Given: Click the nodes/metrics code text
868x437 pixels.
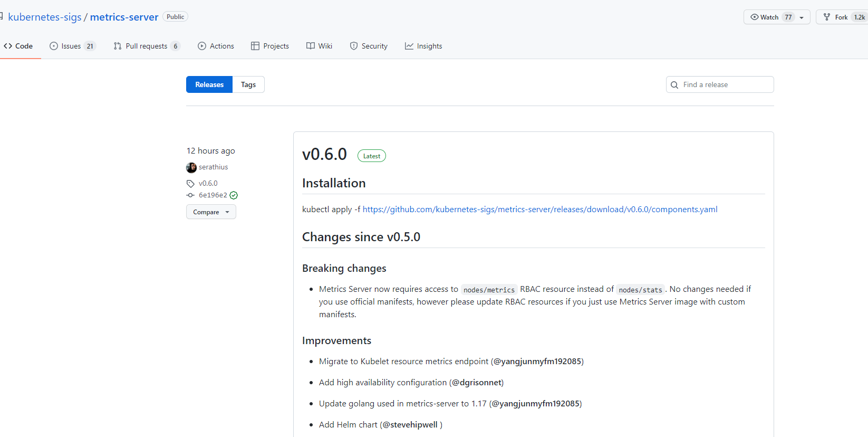Looking at the screenshot, I should (x=489, y=290).
